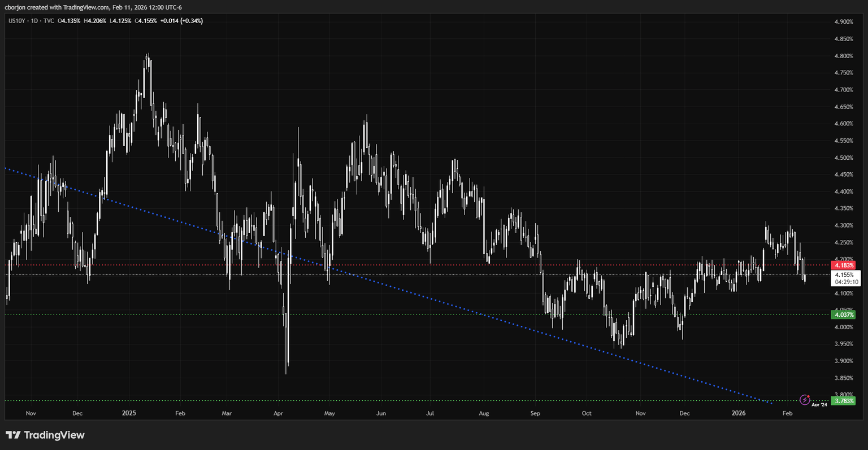Click the 4.500% label on price axis
Screen dimensions: 868x450
coord(844,158)
